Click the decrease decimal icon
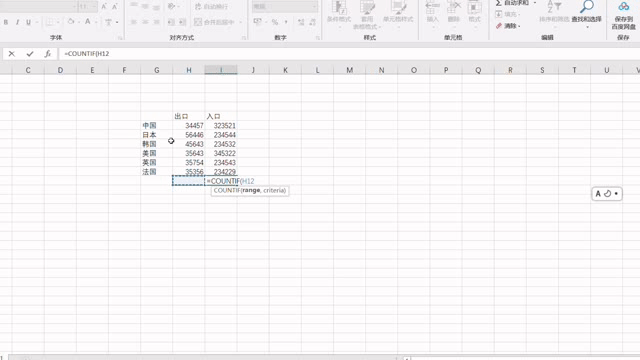This screenshot has height=360, width=640. point(312,22)
